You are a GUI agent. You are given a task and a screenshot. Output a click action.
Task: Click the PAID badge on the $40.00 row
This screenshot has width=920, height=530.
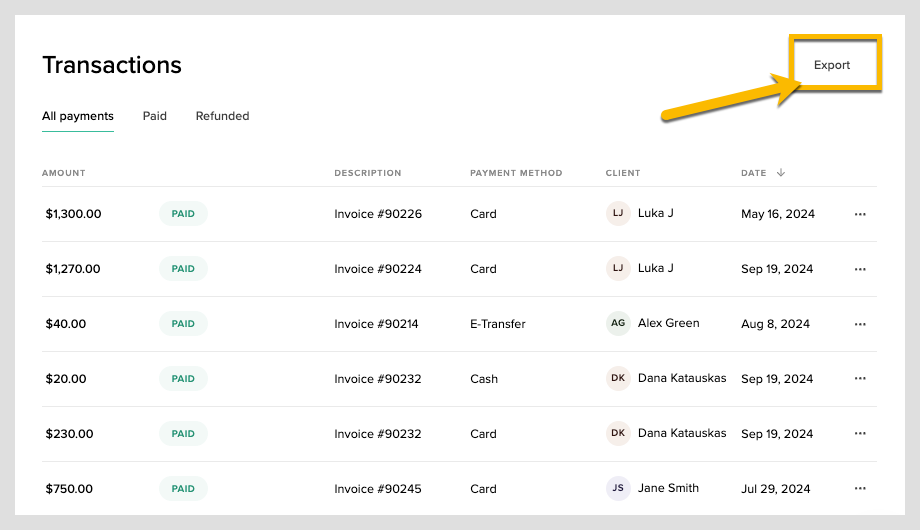[183, 323]
